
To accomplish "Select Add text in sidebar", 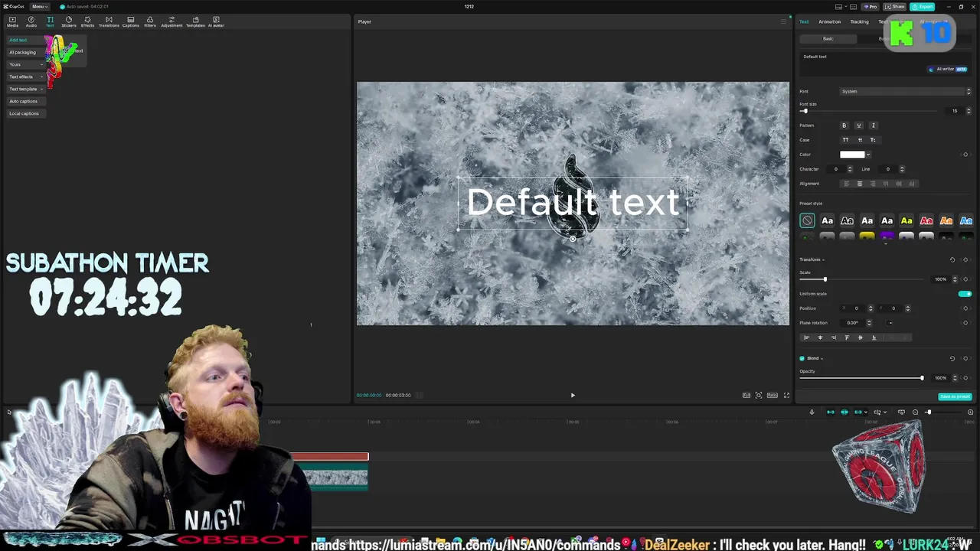I will tap(26, 40).
